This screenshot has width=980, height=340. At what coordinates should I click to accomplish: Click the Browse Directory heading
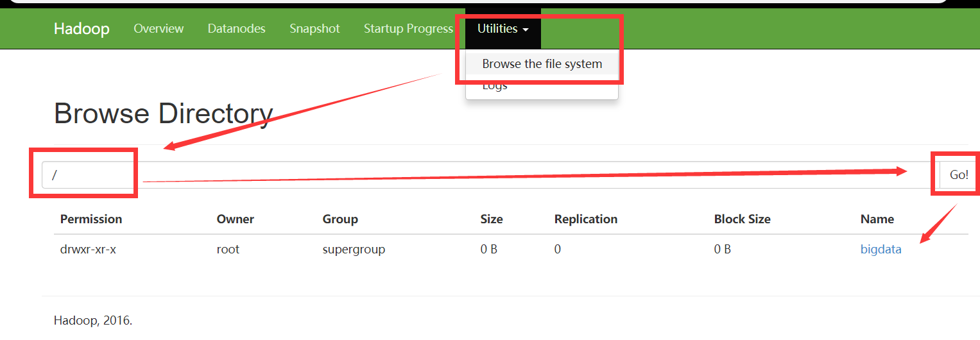164,114
